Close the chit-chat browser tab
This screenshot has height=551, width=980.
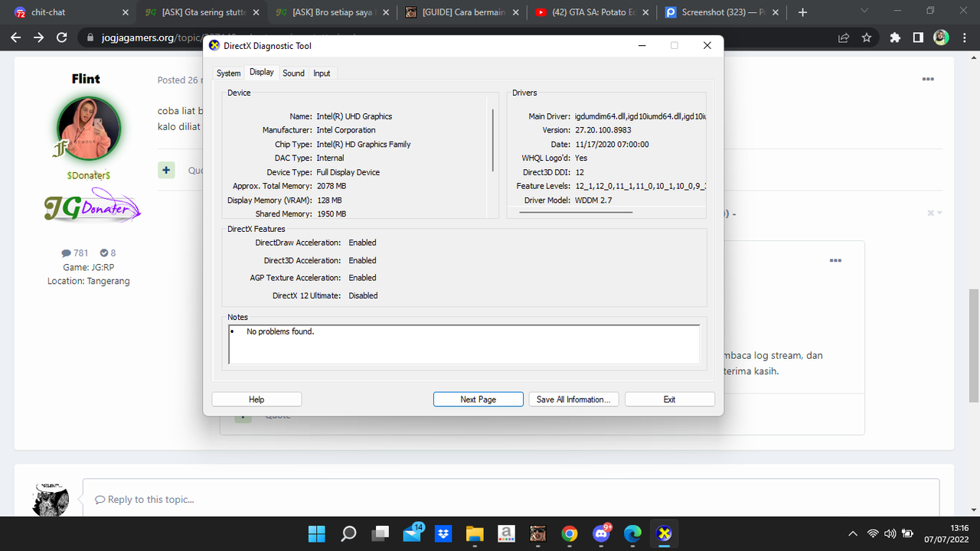(125, 12)
